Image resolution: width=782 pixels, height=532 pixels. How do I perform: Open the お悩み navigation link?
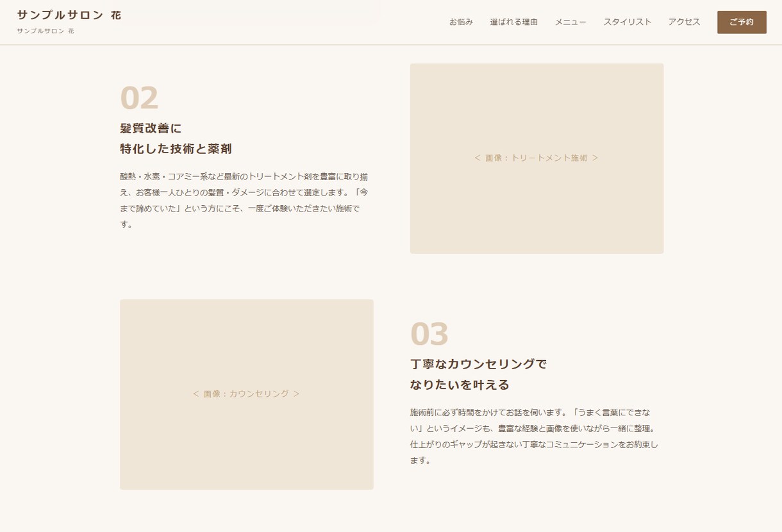[x=461, y=22]
